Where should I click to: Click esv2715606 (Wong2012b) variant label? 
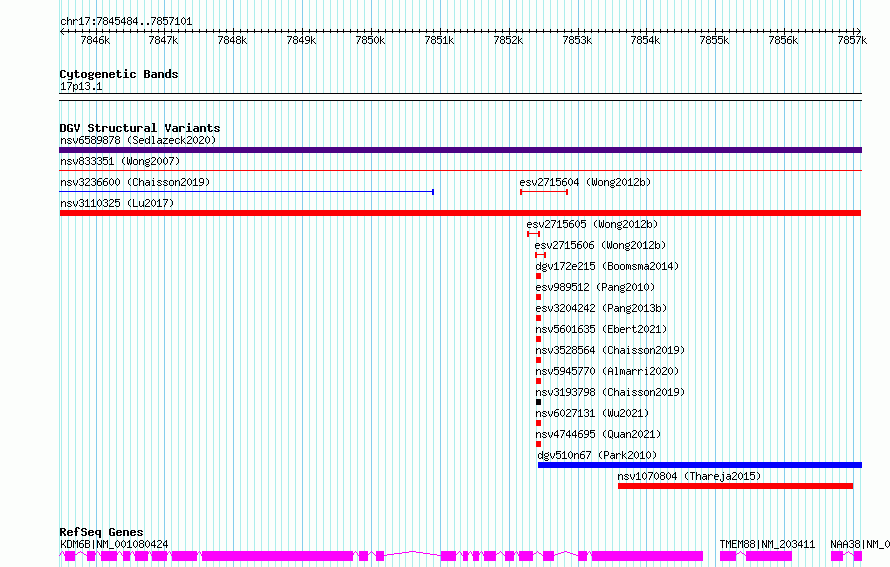(600, 245)
